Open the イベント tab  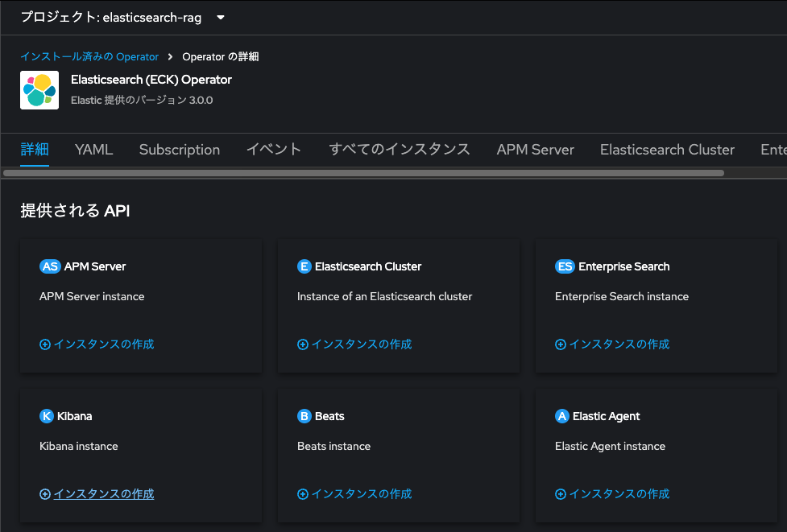pyautogui.click(x=274, y=150)
